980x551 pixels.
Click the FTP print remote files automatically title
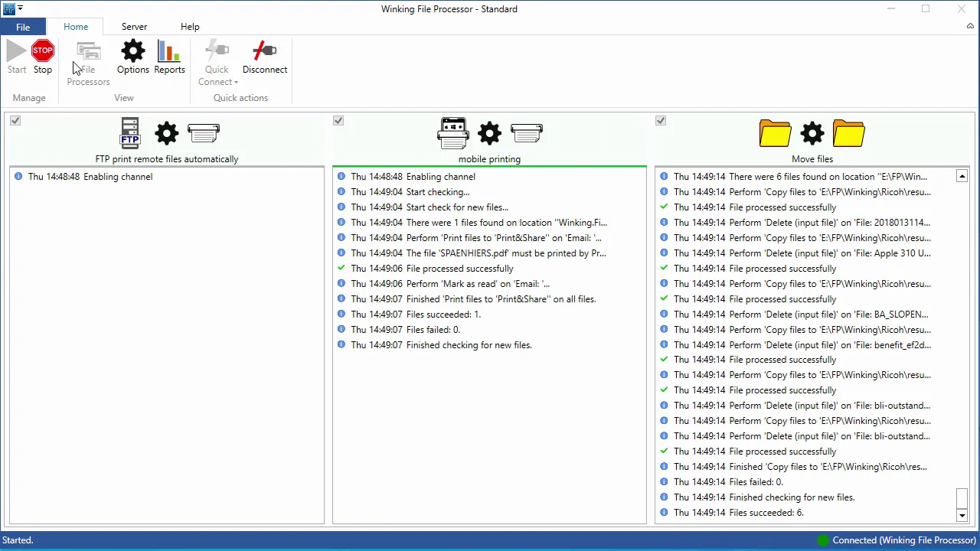[167, 159]
